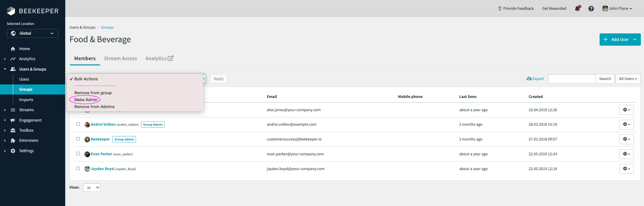
Task: Click the Beekeeper logo icon
Action: [x=11, y=11]
